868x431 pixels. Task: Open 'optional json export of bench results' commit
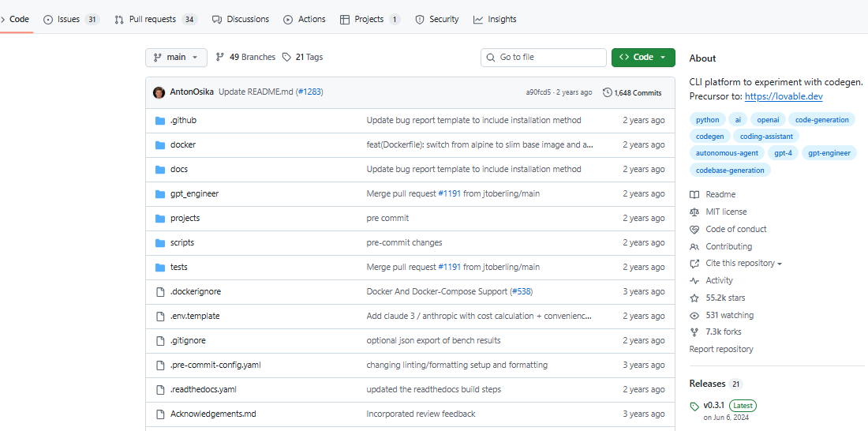(x=433, y=340)
